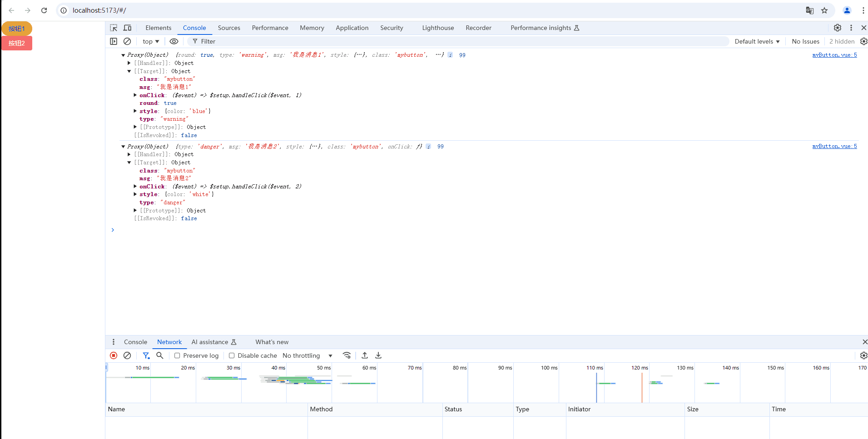Open the Security tab
Image resolution: width=868 pixels, height=439 pixels.
coord(392,28)
